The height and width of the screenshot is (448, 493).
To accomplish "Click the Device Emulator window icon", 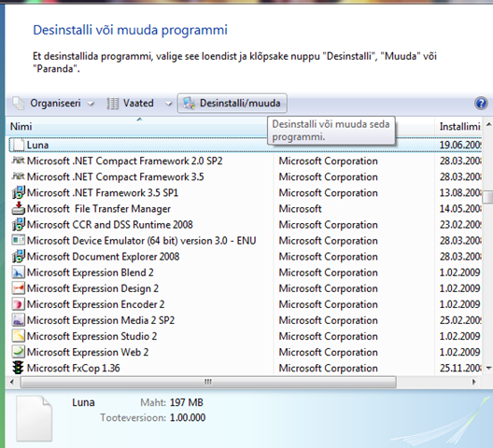I will 19,240.
